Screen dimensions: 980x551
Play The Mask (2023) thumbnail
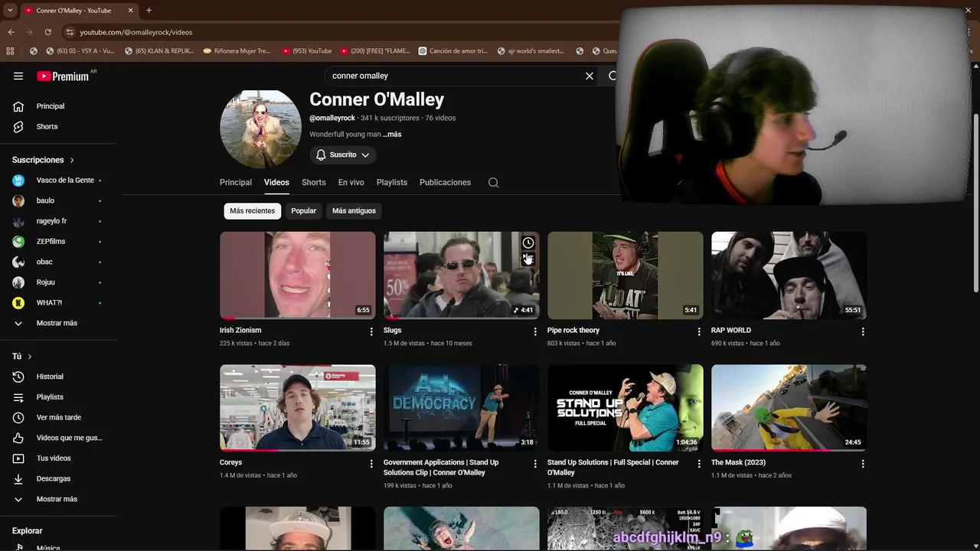789,407
